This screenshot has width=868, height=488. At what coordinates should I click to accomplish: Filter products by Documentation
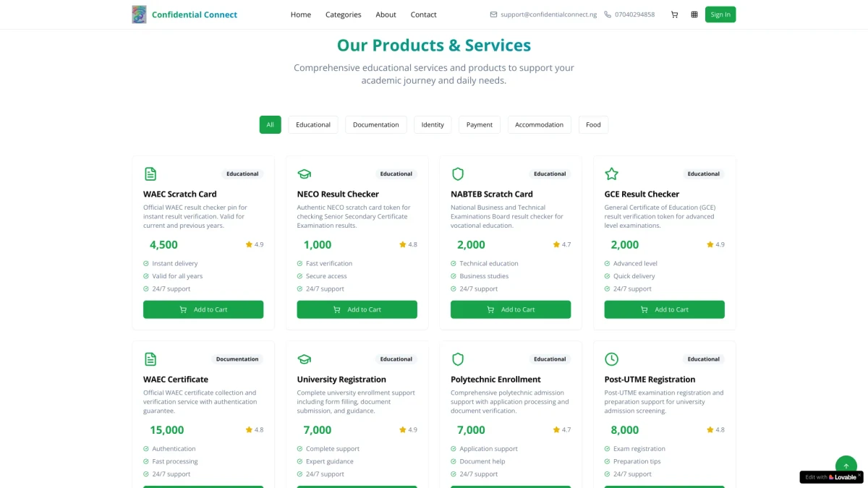coord(376,125)
